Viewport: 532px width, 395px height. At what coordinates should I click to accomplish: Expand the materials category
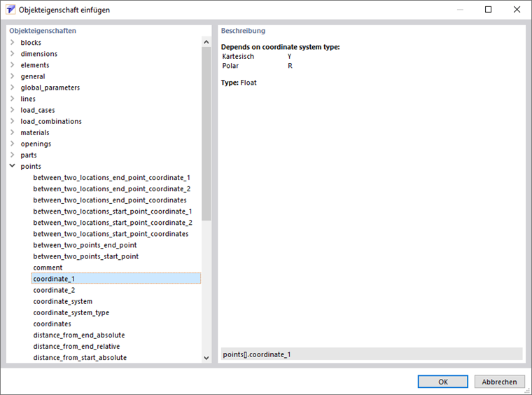13,132
